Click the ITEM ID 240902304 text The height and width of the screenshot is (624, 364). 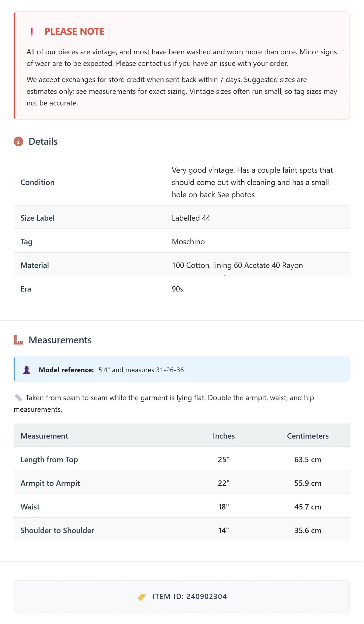pyautogui.click(x=190, y=597)
